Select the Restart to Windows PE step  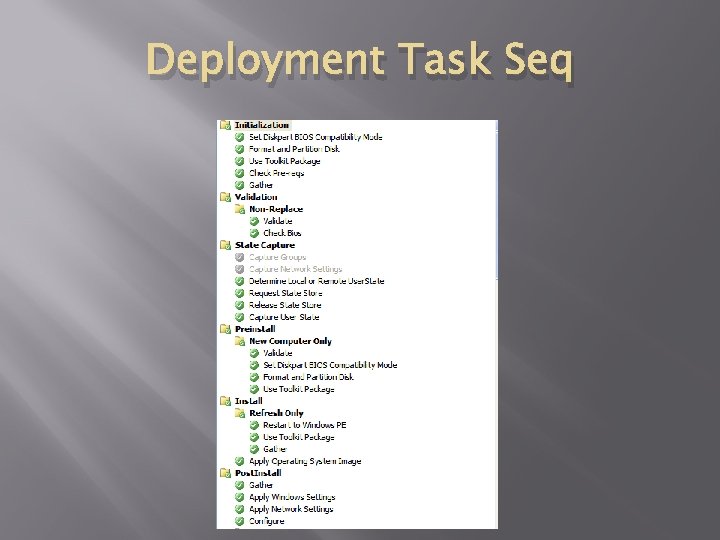304,425
